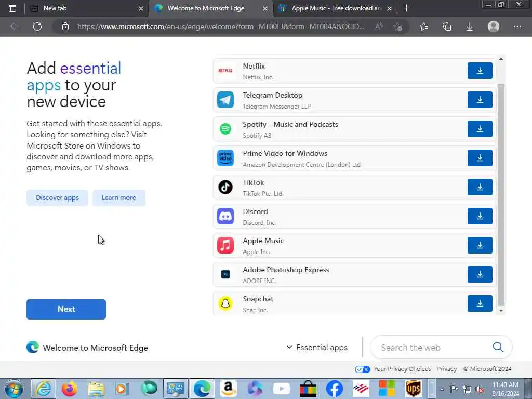View site information lock icon
The image size is (532, 399).
(x=65, y=26)
